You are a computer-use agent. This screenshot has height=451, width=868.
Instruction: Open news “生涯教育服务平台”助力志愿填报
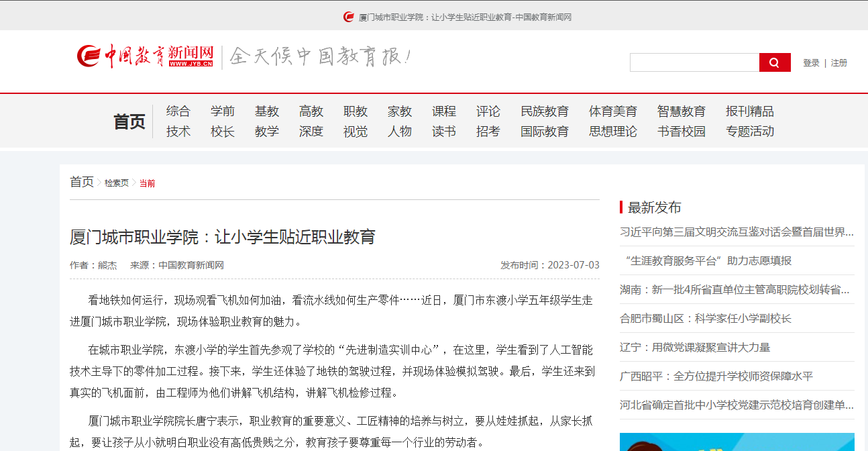pos(708,261)
